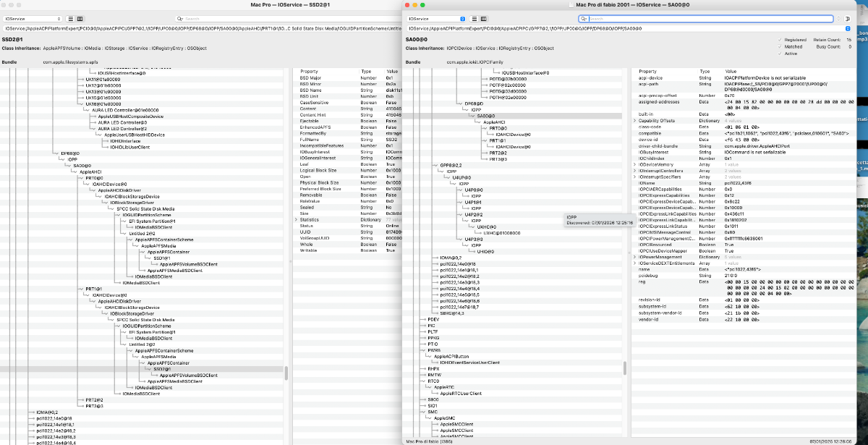Expand the Capability Offsets dictionary row

pos(634,120)
